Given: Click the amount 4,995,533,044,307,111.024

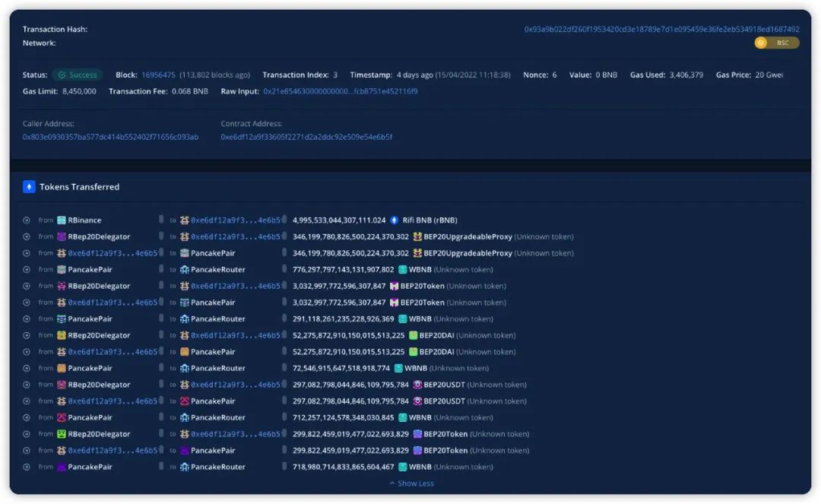Looking at the screenshot, I should click(x=339, y=220).
